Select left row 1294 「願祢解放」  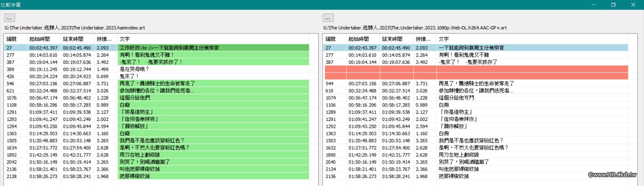click(x=134, y=126)
